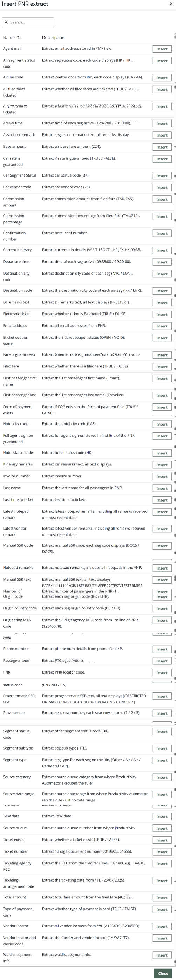Viewport: 176px width, 980px height.
Task: Click the green Close button
Action: [163, 974]
